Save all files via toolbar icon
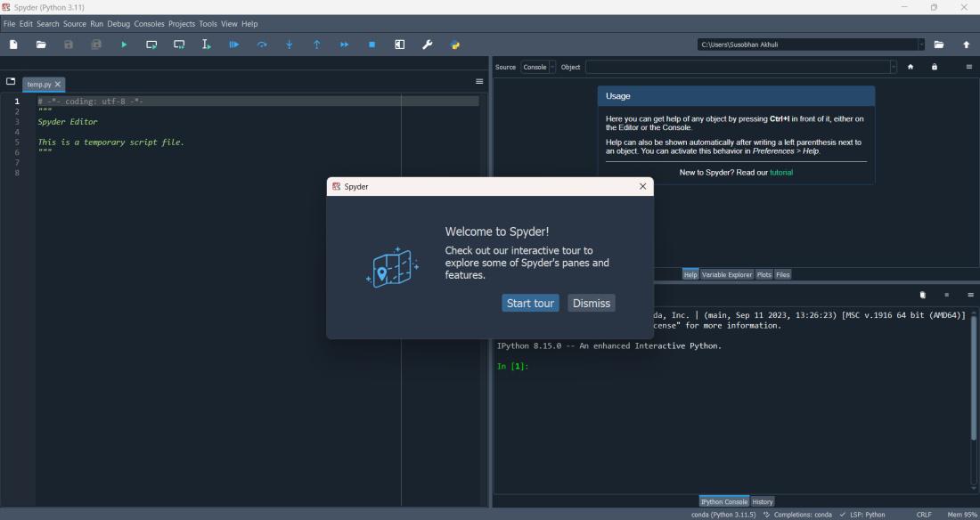980x520 pixels. 96,45
